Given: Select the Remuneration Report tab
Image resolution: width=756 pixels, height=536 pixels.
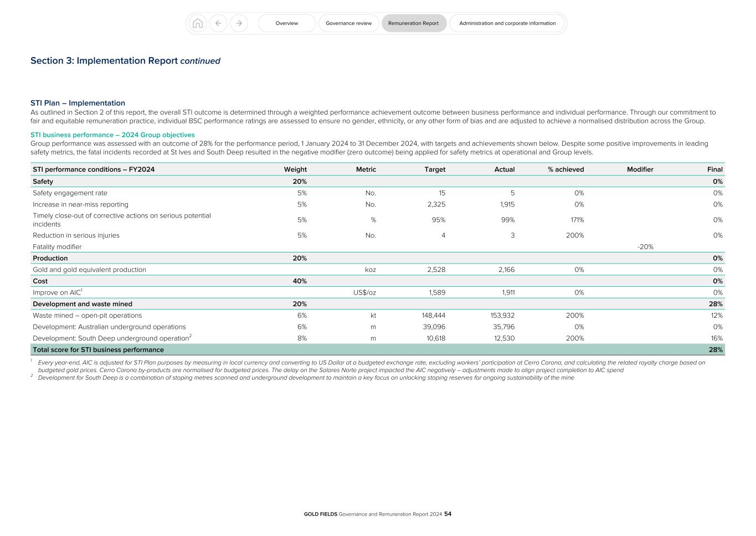Looking at the screenshot, I should click(414, 23).
